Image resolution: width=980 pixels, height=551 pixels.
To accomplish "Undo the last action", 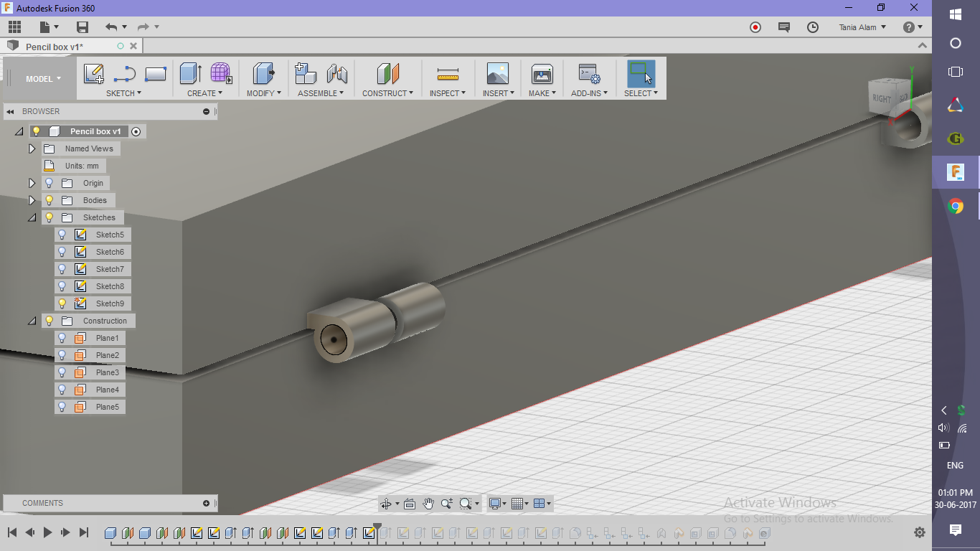I will [x=111, y=27].
